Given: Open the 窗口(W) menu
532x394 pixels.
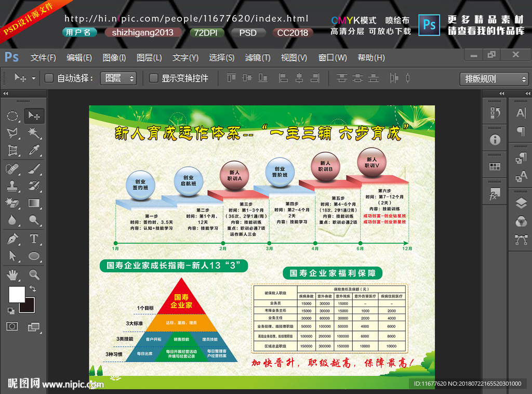Looking at the screenshot, I should point(332,58).
